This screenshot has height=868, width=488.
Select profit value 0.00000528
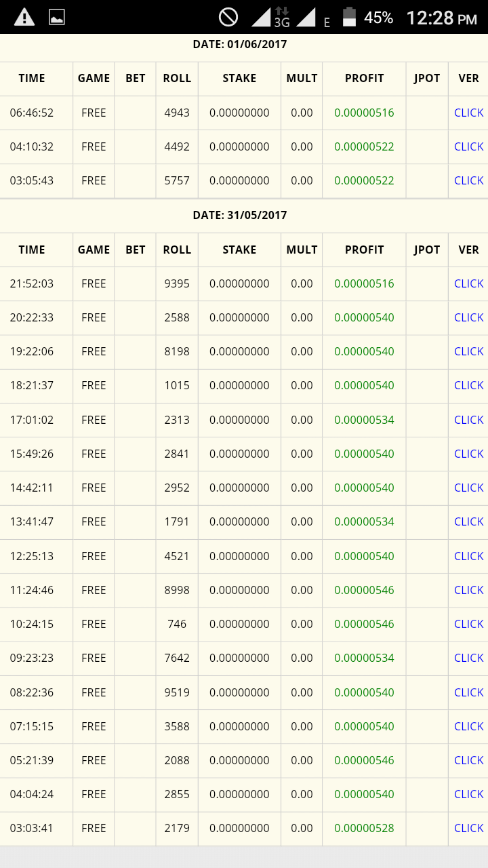364,828
